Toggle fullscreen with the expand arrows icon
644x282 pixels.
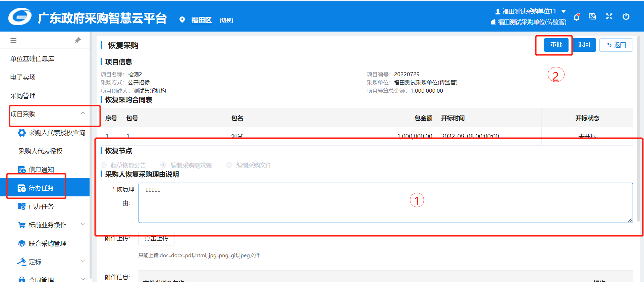609,16
